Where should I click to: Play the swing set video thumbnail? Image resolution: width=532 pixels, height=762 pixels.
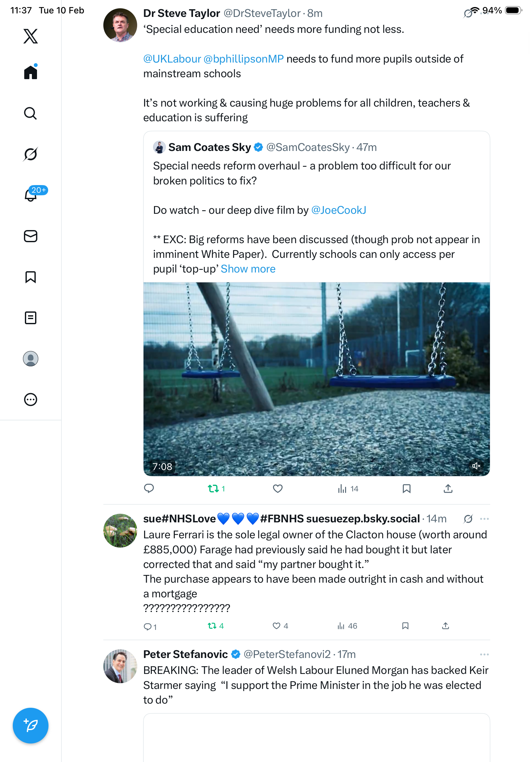316,378
